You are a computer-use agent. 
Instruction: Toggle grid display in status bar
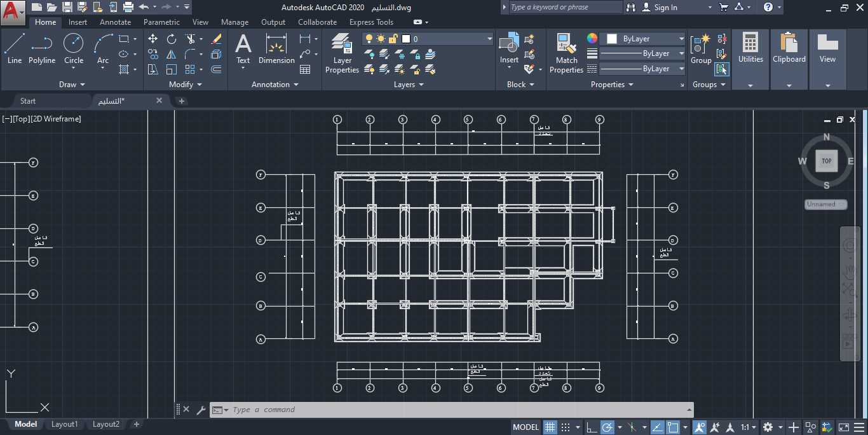(550, 427)
